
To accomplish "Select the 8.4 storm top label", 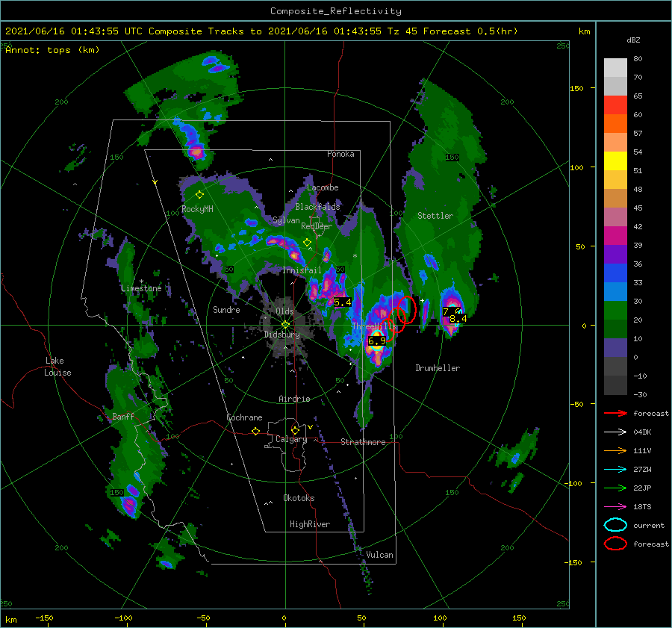I will [x=458, y=319].
